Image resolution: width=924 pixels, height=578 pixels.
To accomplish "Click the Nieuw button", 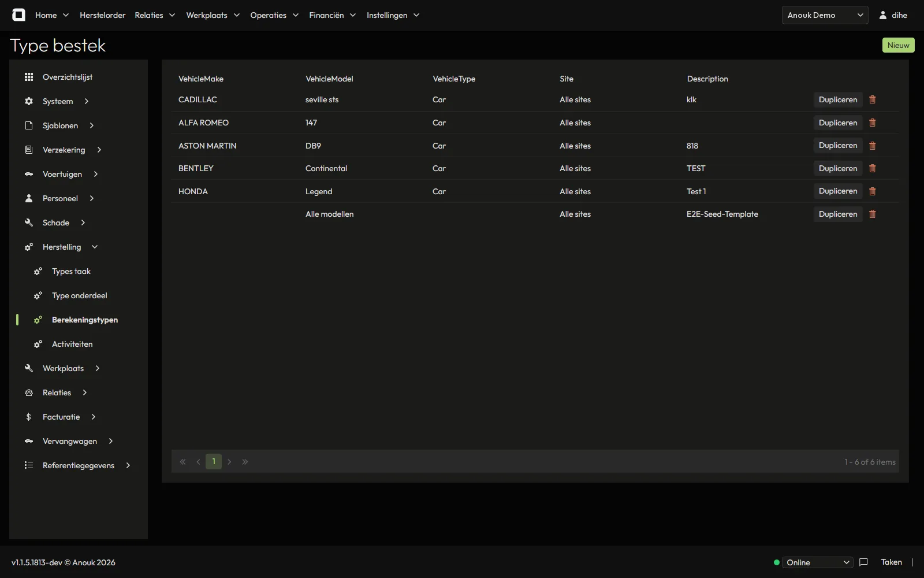I will click(x=898, y=45).
